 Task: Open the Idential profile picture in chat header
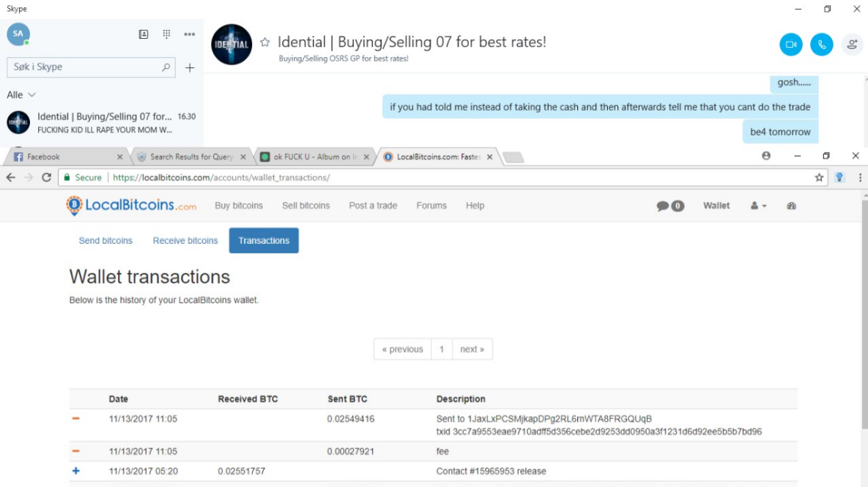point(231,44)
